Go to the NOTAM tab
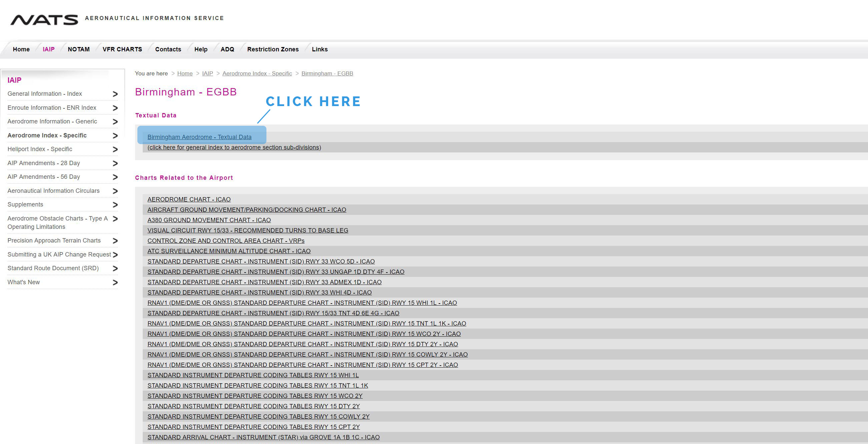 click(x=78, y=49)
